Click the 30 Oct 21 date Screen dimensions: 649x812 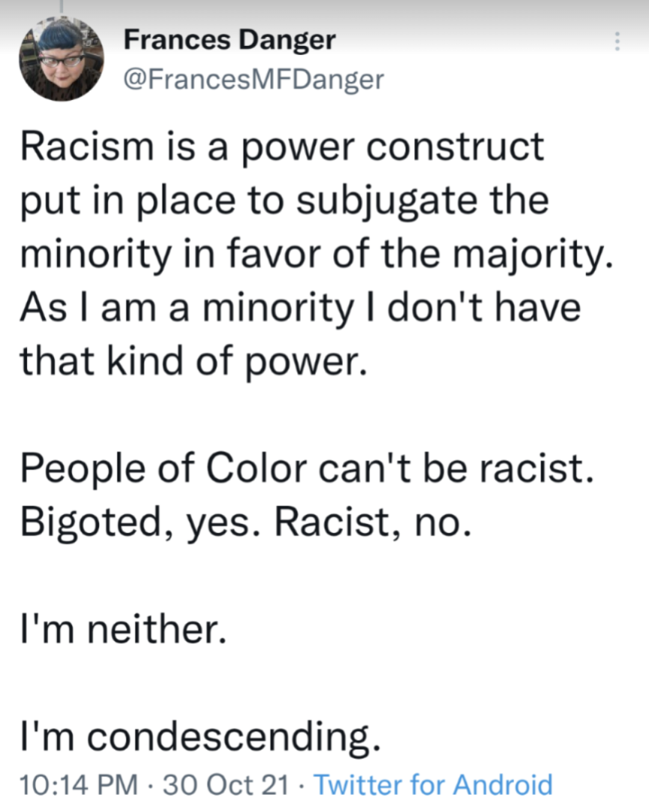point(226,785)
